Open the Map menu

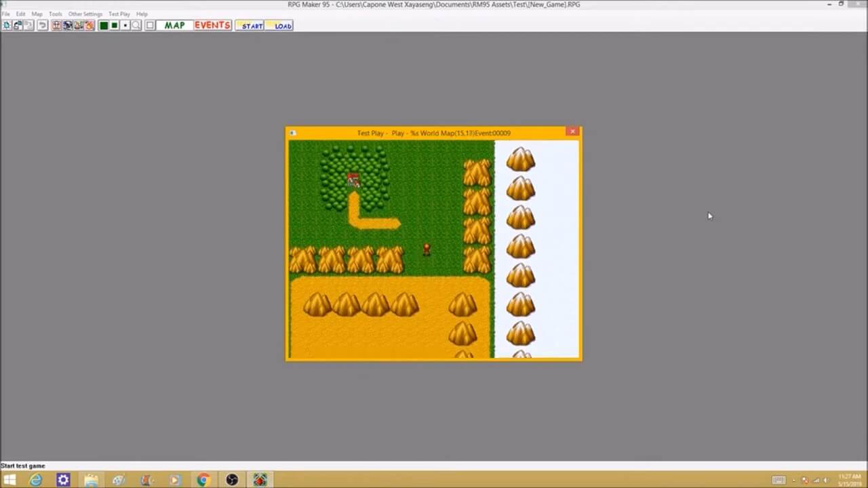click(37, 14)
